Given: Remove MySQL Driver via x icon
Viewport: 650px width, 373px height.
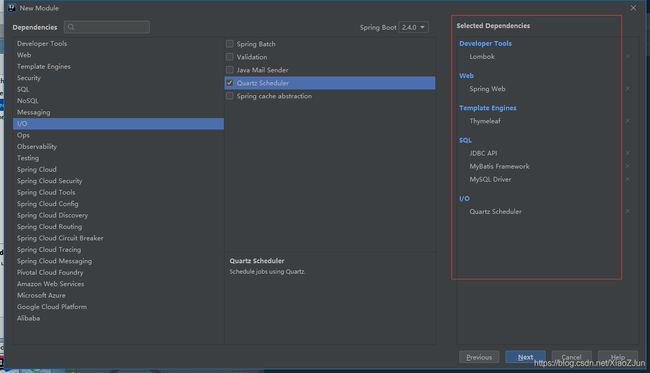Looking at the screenshot, I should [628, 179].
